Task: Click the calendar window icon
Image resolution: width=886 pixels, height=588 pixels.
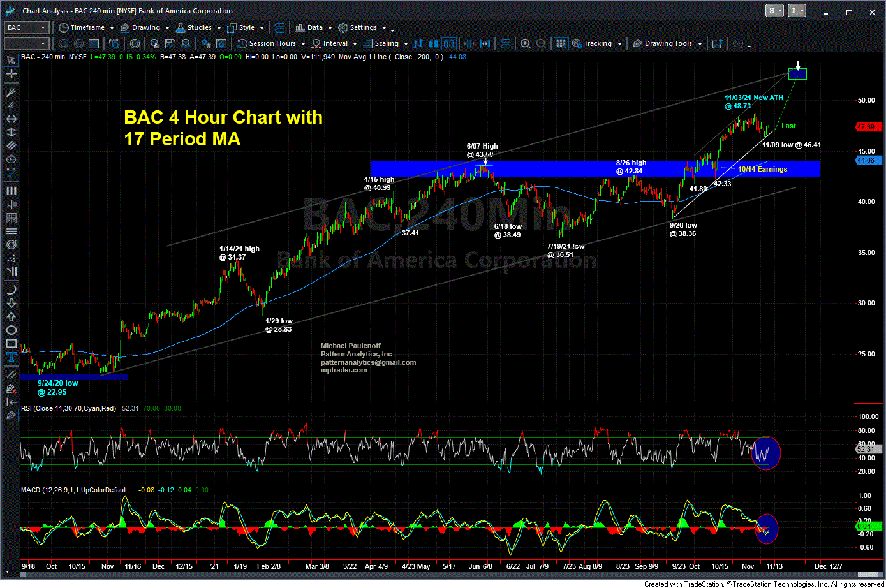Action: point(94,43)
